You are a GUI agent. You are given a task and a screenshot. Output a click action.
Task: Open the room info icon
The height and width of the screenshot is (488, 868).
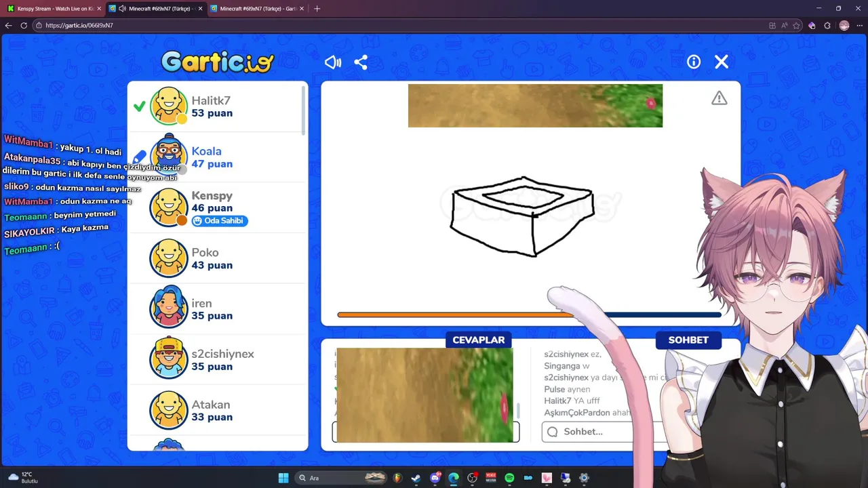tap(694, 62)
